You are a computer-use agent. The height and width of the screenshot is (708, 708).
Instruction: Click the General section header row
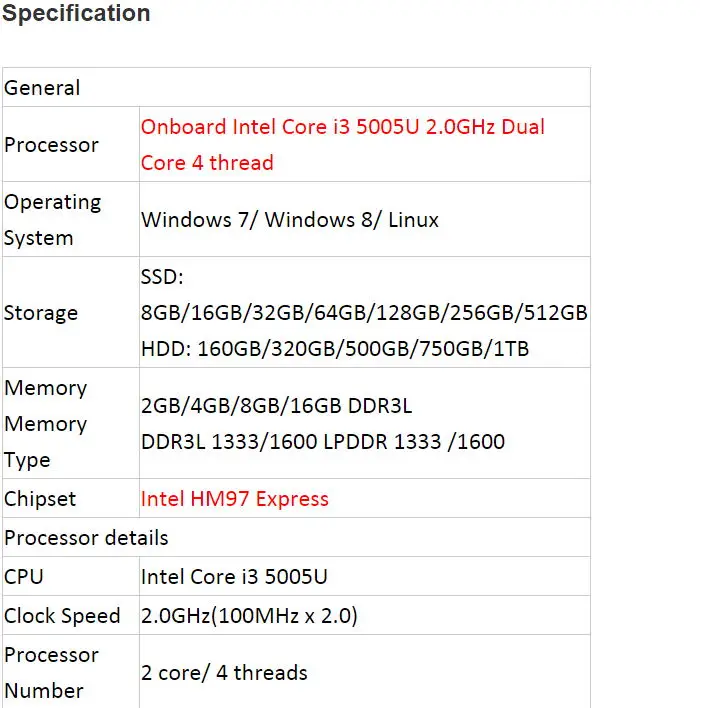43,88
